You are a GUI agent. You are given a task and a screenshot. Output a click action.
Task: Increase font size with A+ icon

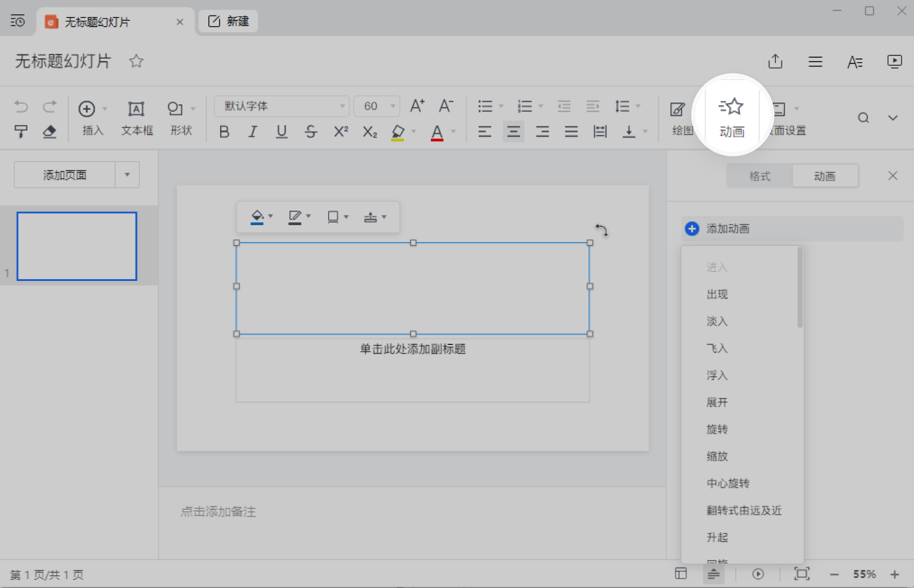click(x=417, y=106)
